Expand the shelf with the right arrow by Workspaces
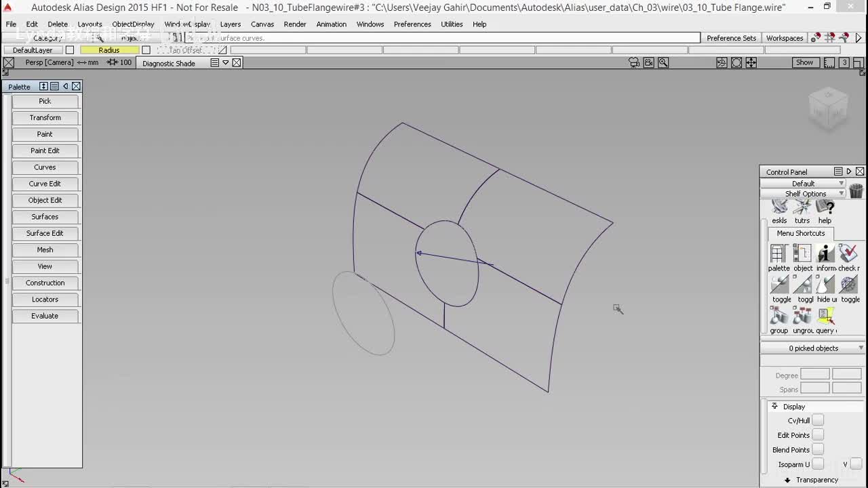The height and width of the screenshot is (488, 868). 859,38
